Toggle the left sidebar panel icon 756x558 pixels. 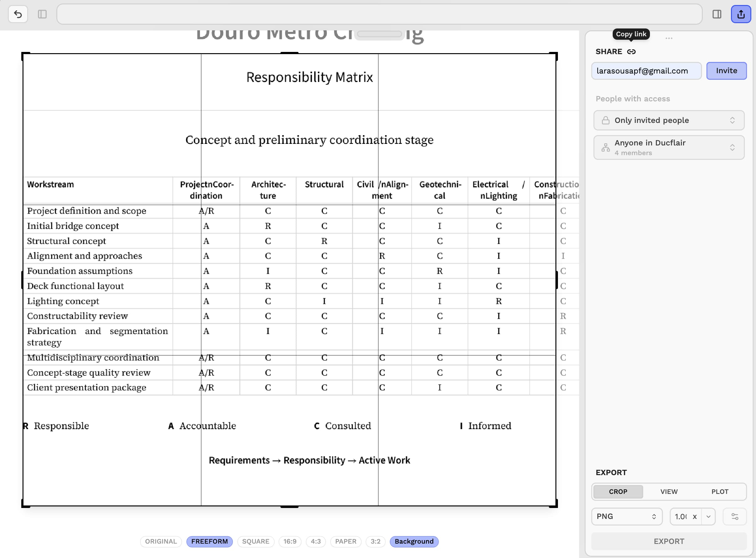42,14
